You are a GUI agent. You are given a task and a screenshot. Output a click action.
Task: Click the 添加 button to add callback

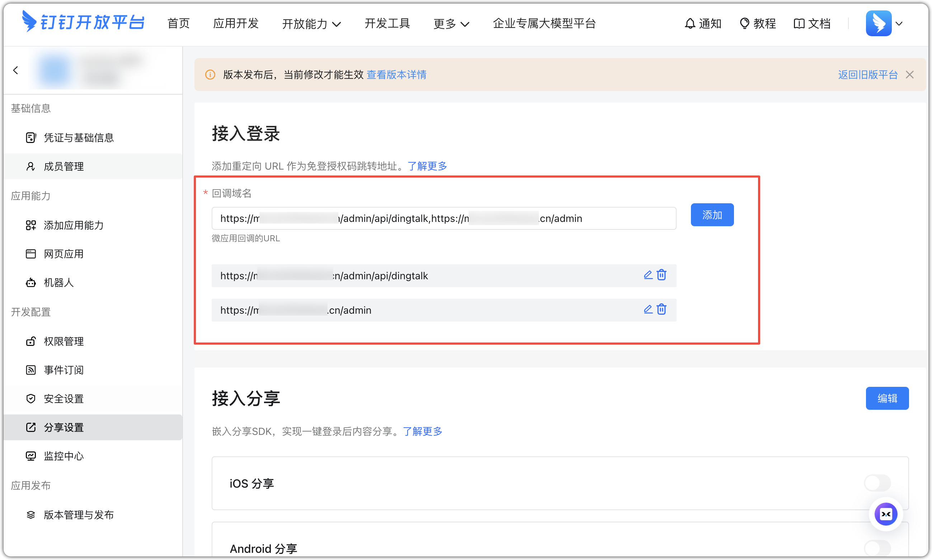click(x=712, y=215)
